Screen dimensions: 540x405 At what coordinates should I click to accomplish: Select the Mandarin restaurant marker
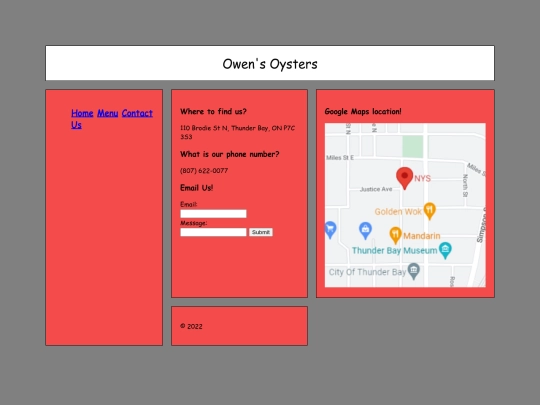tap(395, 235)
